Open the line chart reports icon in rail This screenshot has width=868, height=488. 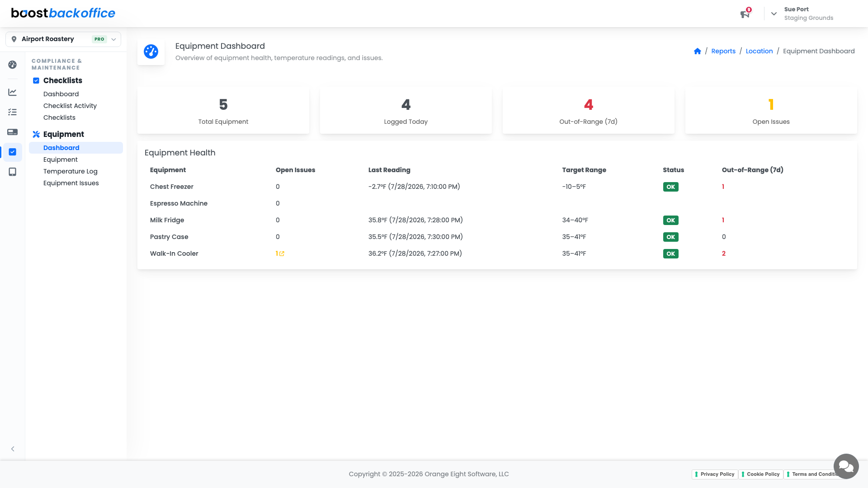click(x=13, y=92)
